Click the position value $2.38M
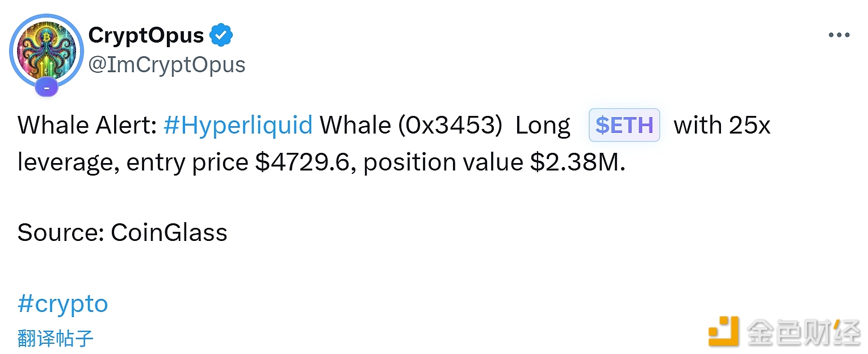The image size is (868, 354). [576, 163]
